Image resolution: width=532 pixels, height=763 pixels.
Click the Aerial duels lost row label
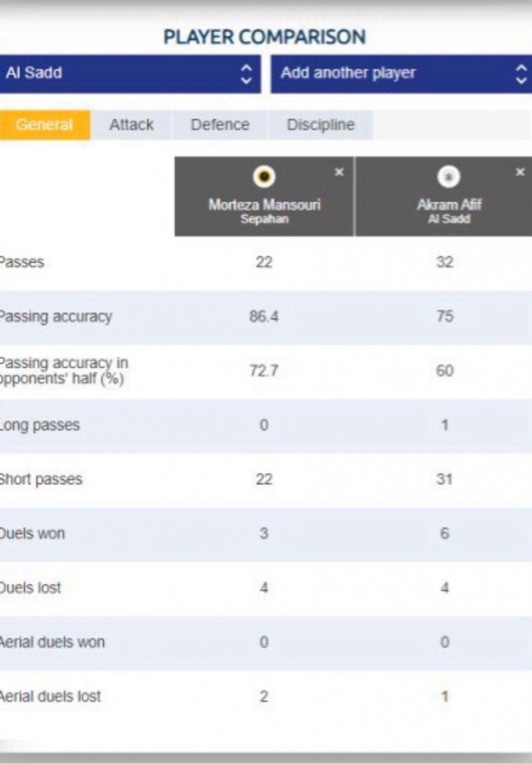51,696
